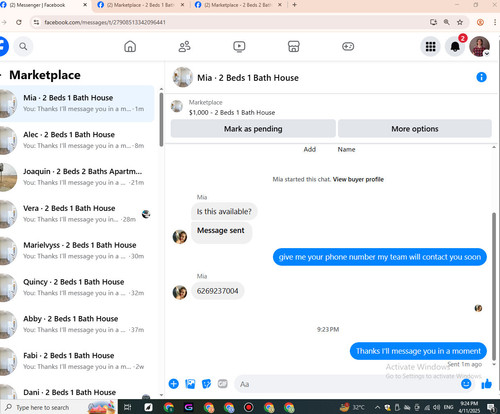The height and width of the screenshot is (414, 500).
Task: Close the Messenger | Facebook browser tab
Action: (85, 5)
